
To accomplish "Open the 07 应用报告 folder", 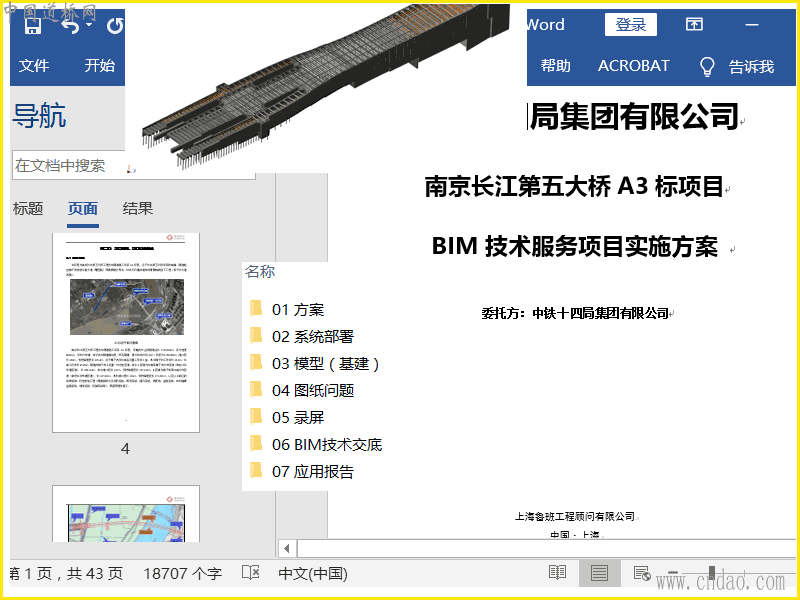I will (x=302, y=472).
